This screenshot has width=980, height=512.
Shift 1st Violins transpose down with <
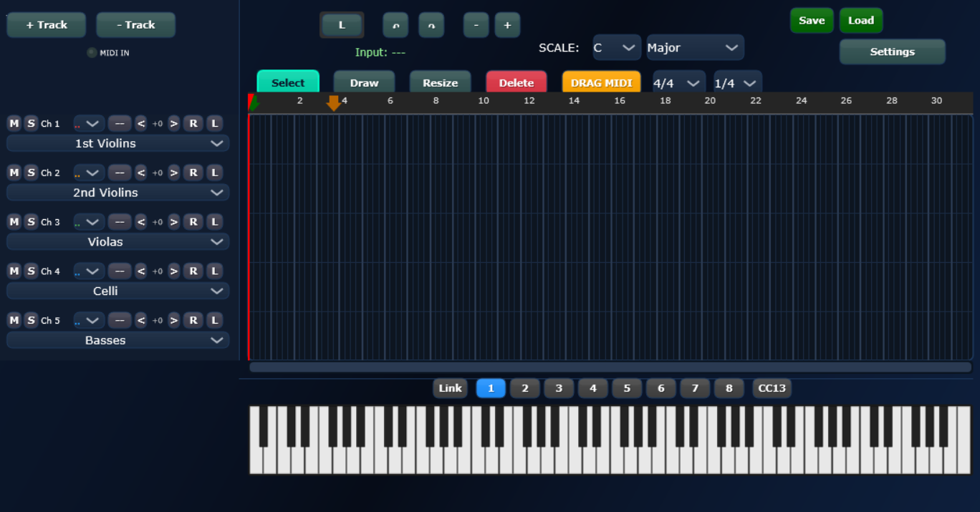(x=141, y=124)
